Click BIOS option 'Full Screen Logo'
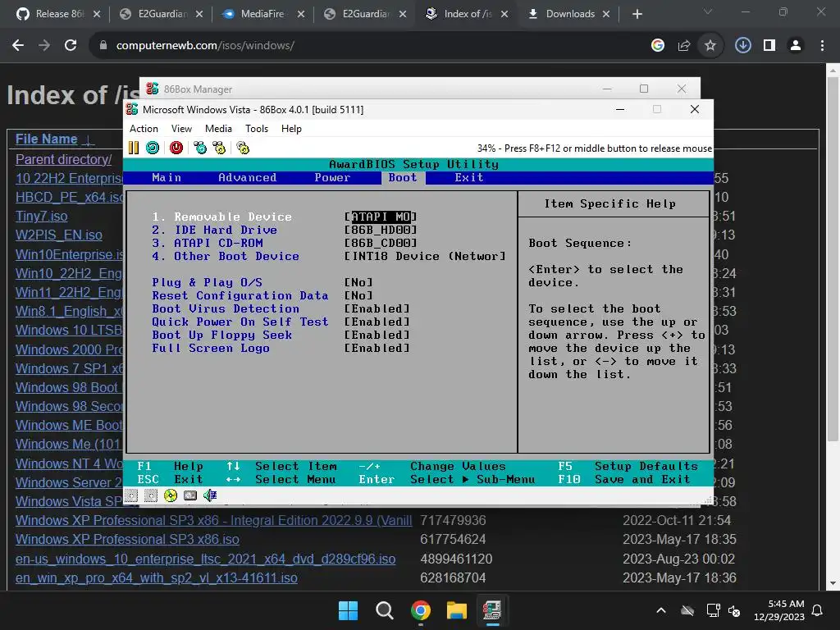The width and height of the screenshot is (840, 630). 211,348
